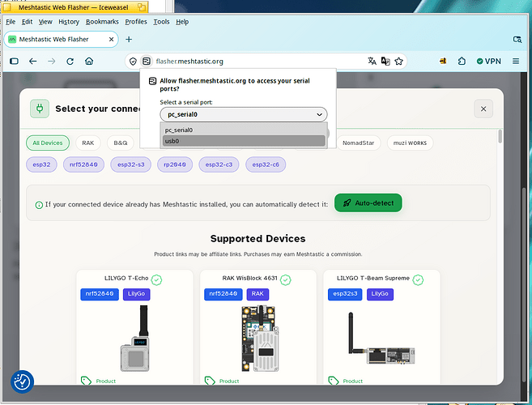Click the yellow extension icon in toolbar
Screen dimensions: 532x405
pyautogui.click(x=443, y=61)
